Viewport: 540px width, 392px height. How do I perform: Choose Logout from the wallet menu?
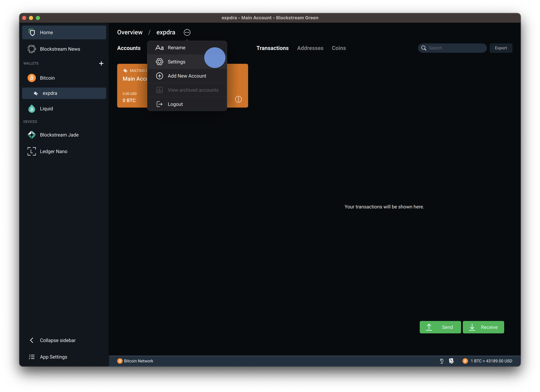187,104
